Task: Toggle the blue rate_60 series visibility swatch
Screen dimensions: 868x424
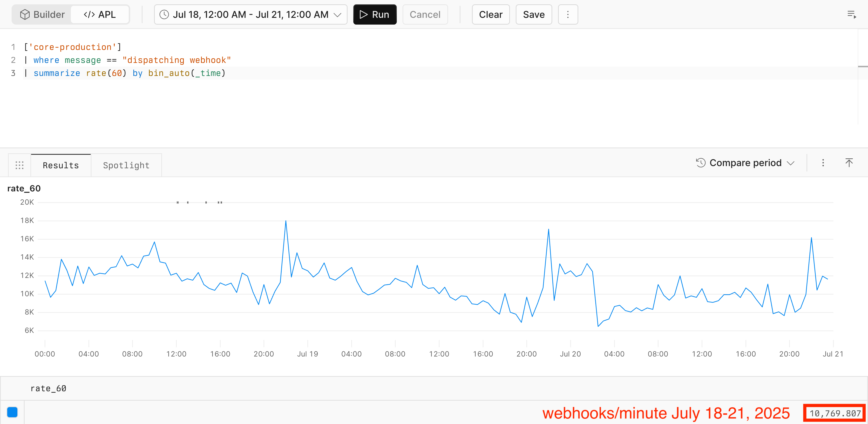Action: click(x=13, y=412)
